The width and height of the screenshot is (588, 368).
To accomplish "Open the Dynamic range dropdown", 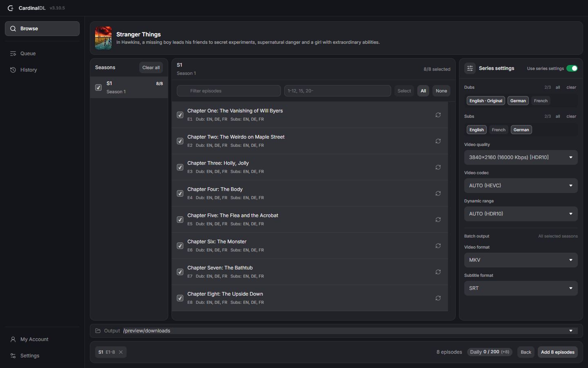I will (x=521, y=214).
